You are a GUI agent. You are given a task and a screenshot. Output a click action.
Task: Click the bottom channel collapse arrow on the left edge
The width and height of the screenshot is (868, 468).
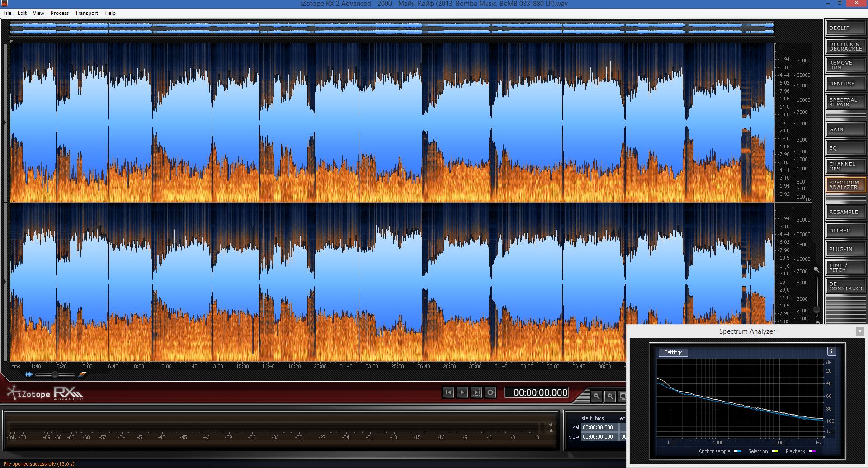coord(5,282)
